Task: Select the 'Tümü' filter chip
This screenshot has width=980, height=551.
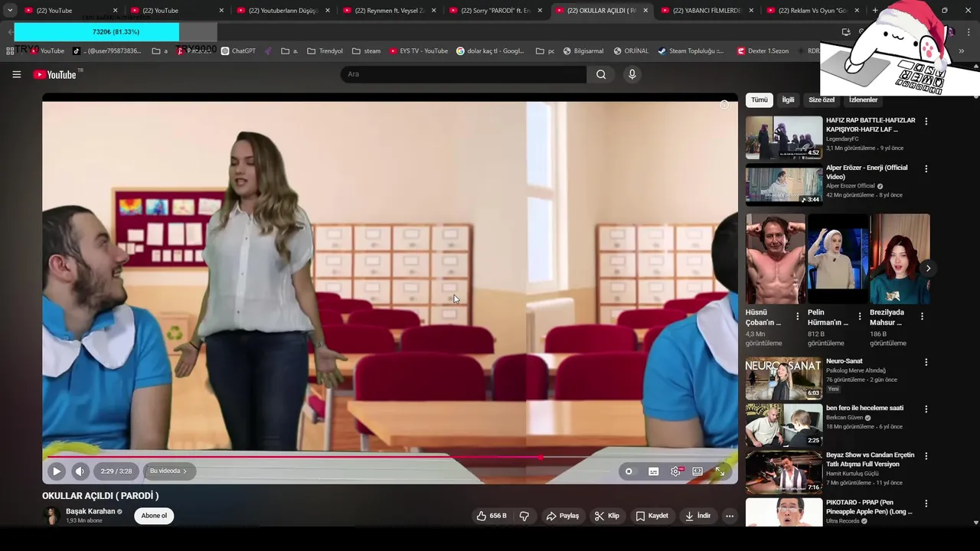Action: coord(759,100)
